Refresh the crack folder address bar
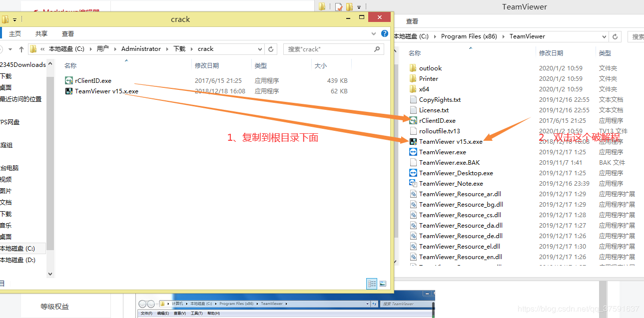Screen dimensions: 644x318 click(271, 49)
